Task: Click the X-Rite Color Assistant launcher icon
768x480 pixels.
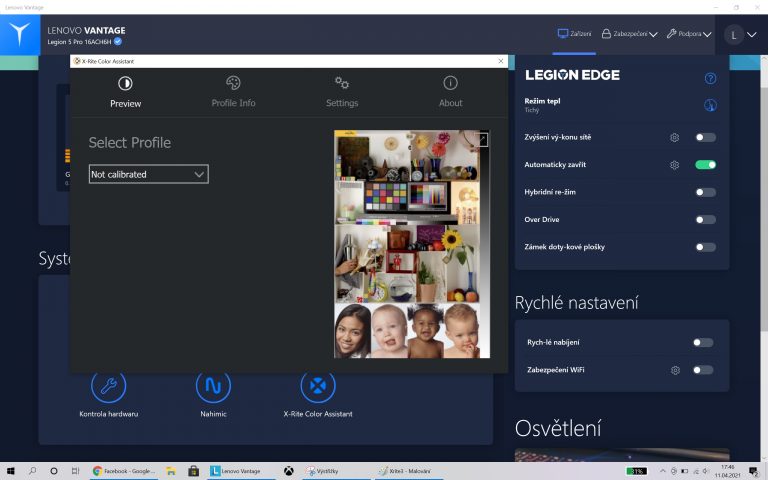Action: point(318,386)
